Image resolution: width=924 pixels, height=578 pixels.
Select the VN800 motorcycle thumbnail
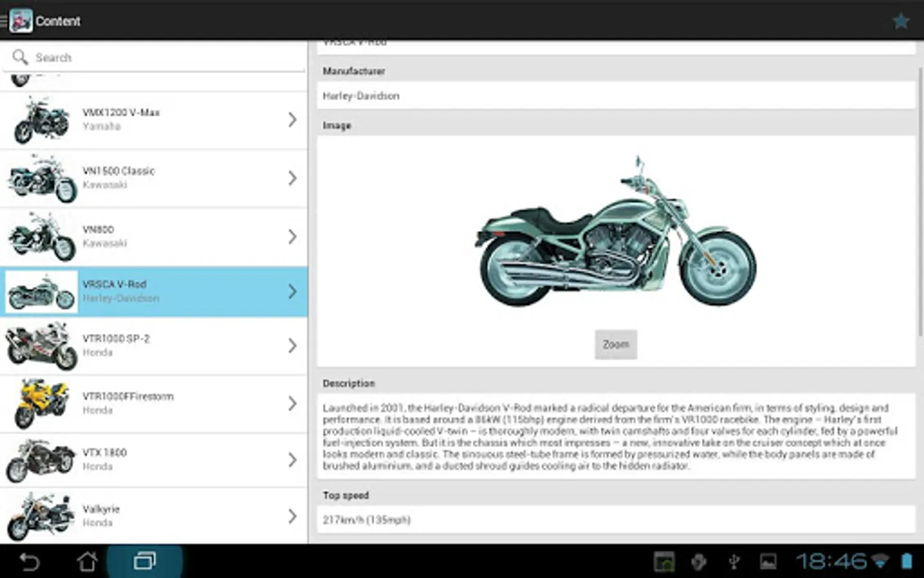(x=42, y=237)
